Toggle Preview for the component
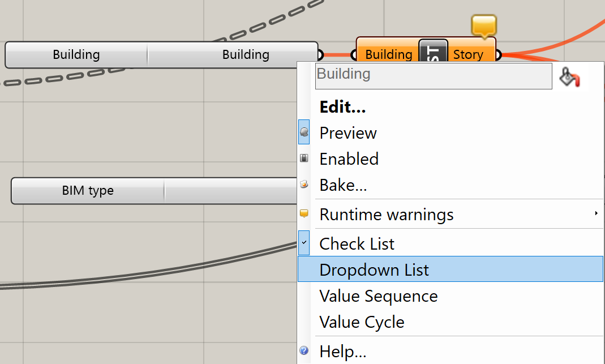This screenshot has width=605, height=364. (348, 133)
